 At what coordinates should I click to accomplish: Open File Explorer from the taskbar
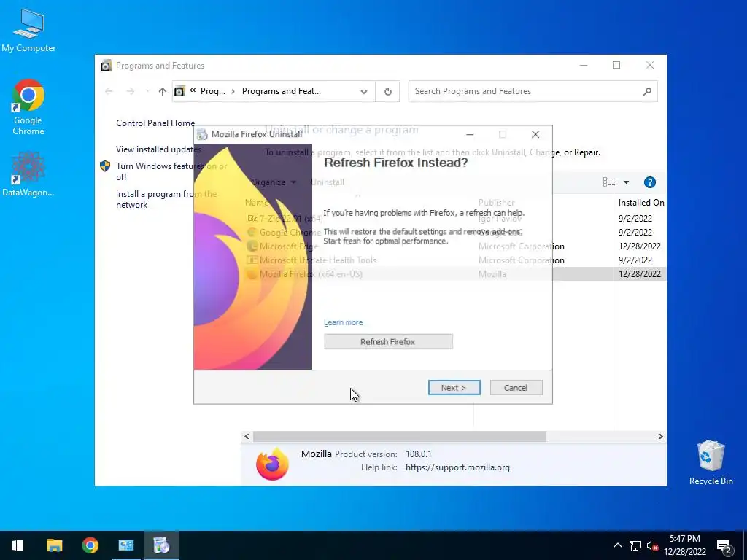[x=54, y=545]
